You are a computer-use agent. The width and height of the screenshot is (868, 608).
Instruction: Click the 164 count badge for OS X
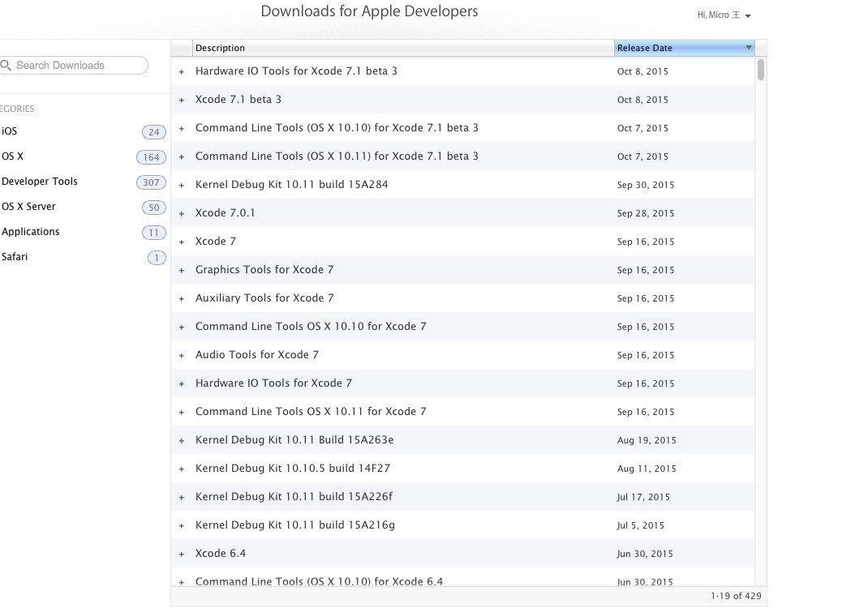click(151, 157)
